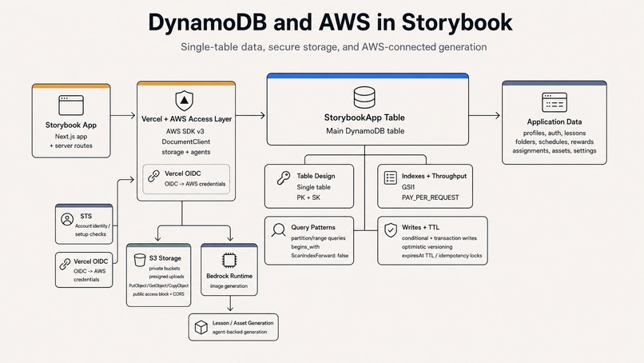Click the 'StorybookApp Table' heading
This screenshot has height=363, width=644.
pos(364,118)
